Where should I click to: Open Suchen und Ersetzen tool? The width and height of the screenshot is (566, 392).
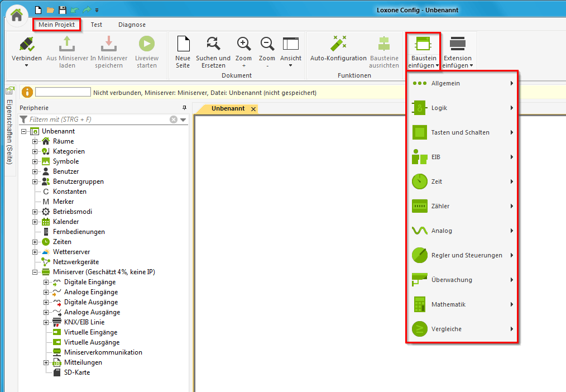[213, 45]
